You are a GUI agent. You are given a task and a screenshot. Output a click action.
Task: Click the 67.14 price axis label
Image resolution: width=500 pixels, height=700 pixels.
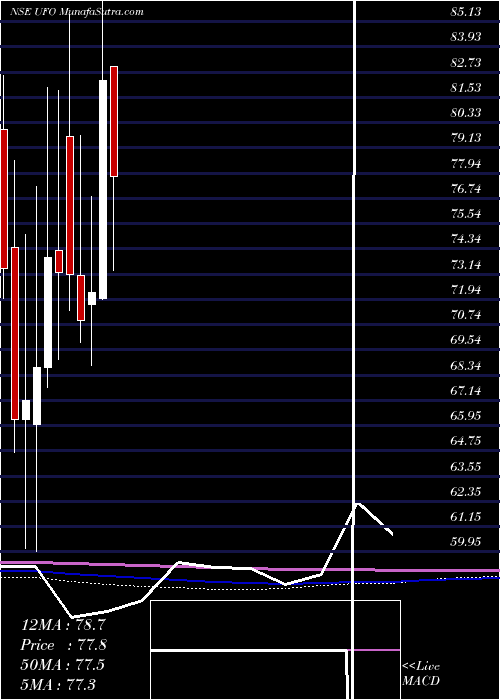pyautogui.click(x=466, y=391)
